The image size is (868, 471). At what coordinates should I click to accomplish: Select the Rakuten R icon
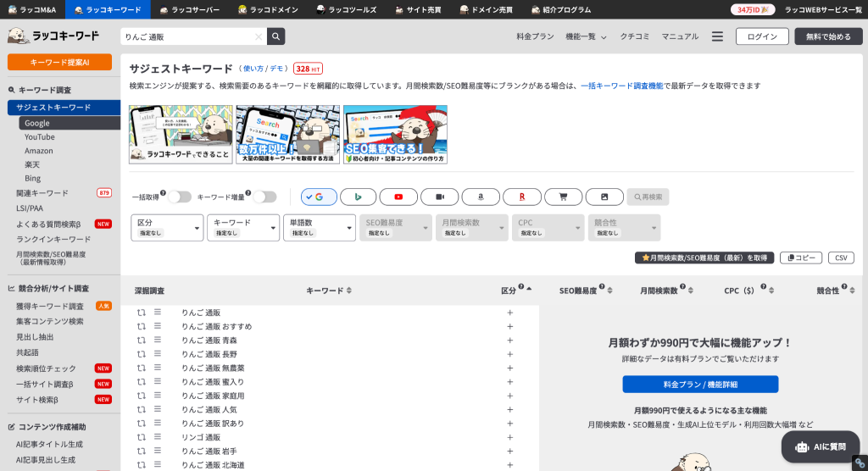tap(522, 197)
